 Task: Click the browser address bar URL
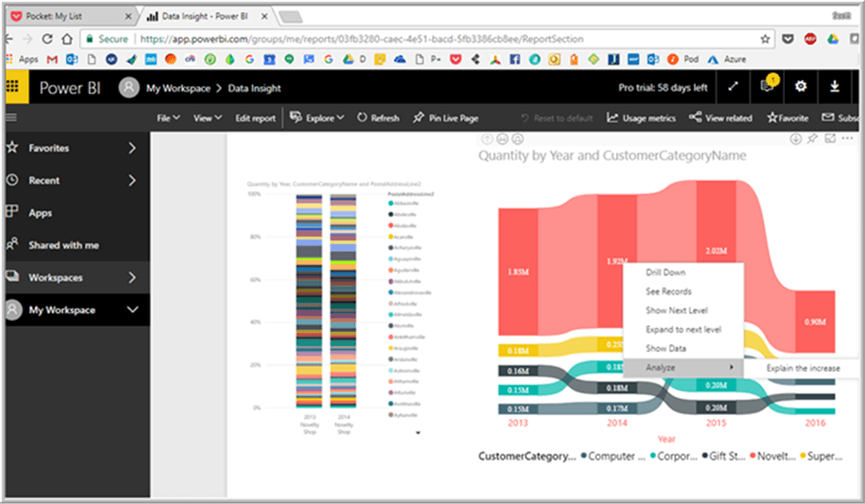point(362,40)
